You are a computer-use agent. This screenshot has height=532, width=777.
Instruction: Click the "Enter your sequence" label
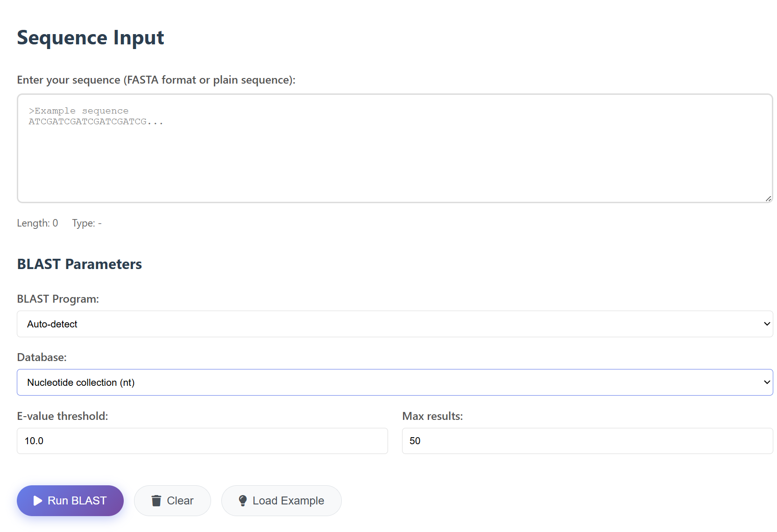[156, 80]
